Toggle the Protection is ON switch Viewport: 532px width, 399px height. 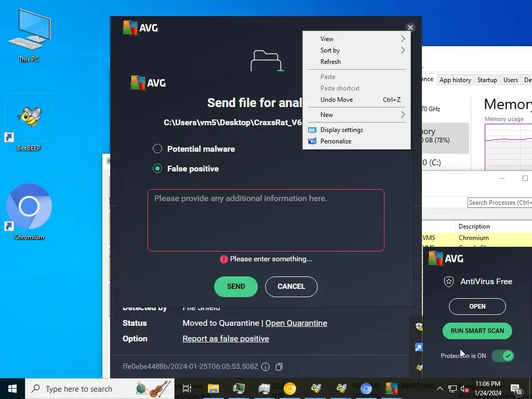click(x=503, y=355)
